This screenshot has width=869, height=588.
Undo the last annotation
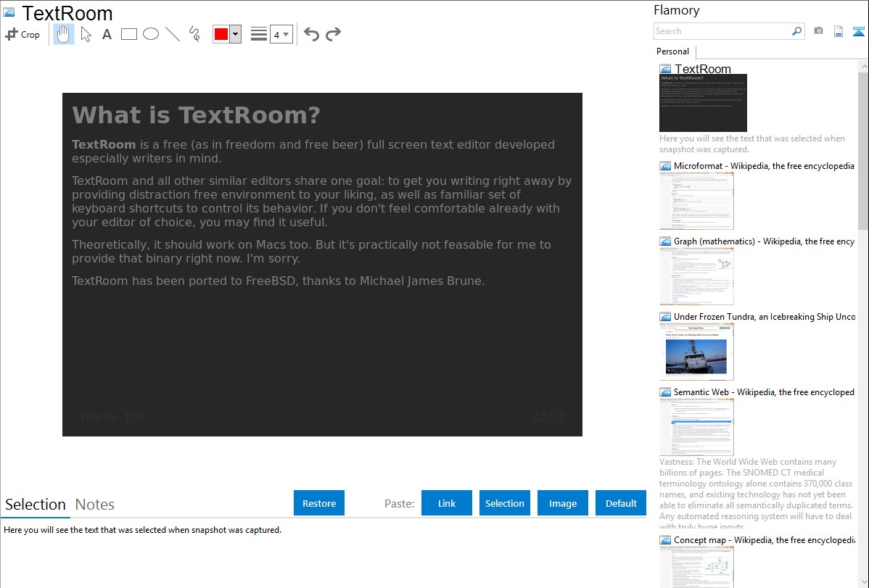tap(311, 34)
